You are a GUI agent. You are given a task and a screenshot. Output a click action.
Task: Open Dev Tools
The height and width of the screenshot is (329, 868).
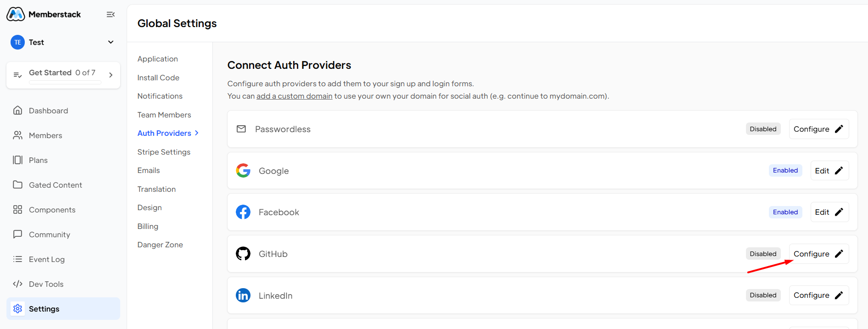(63, 284)
